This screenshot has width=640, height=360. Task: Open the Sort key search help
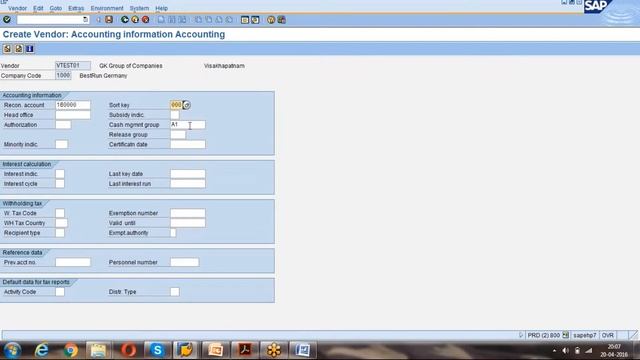[x=187, y=105]
